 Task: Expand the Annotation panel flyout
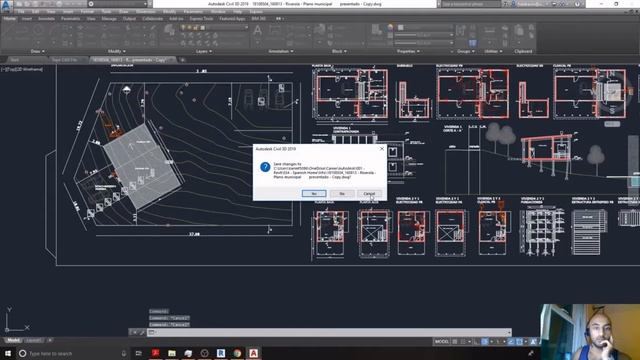tap(281, 51)
